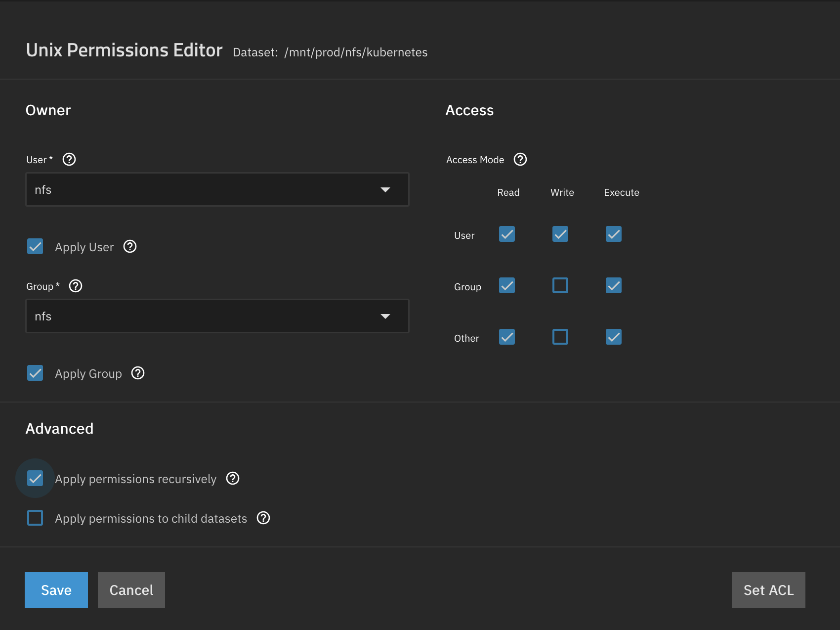The height and width of the screenshot is (630, 840).
Task: Uncheck Read permission for User row
Action: 506,234
